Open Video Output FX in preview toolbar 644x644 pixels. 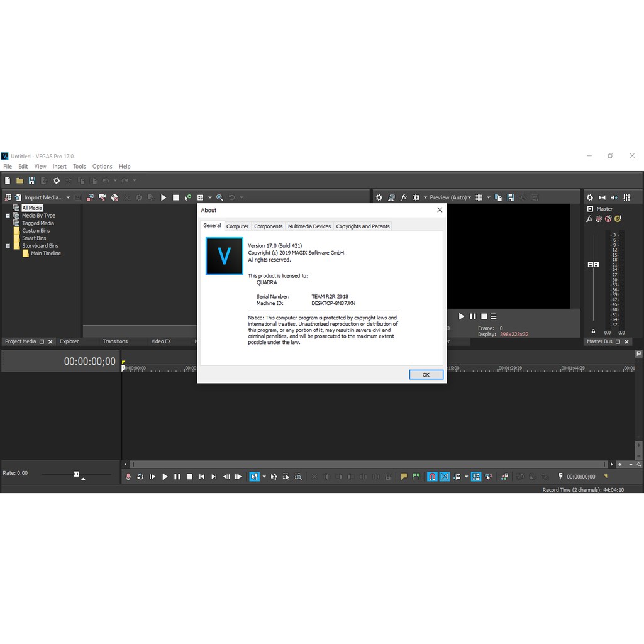404,197
